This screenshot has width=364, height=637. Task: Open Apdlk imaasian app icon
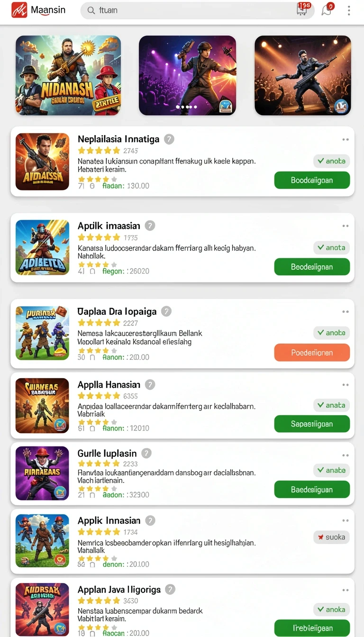click(42, 247)
